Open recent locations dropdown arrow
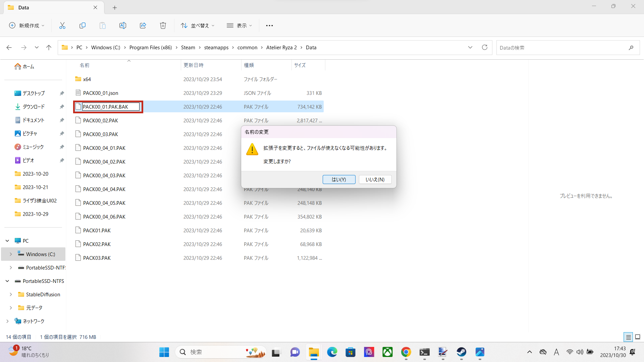Viewport: 644px width, 362px height. pos(37,48)
